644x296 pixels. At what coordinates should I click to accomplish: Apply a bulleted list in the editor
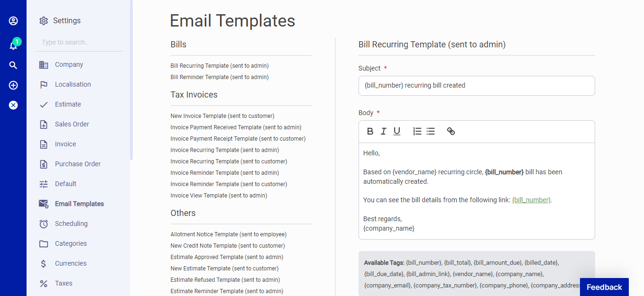(x=430, y=131)
